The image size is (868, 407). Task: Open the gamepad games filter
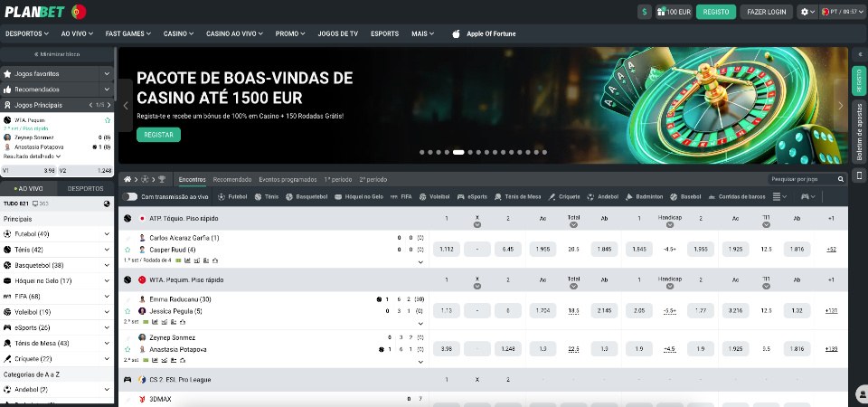(x=806, y=196)
